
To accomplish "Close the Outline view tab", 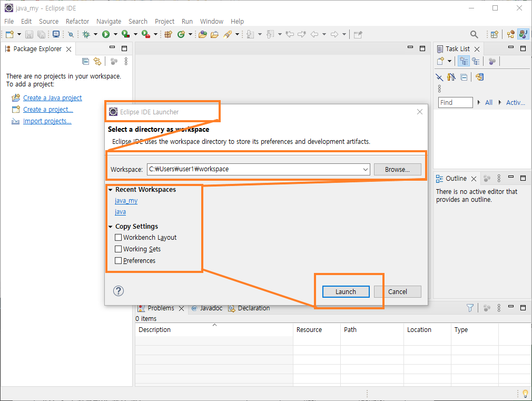I will 474,179.
